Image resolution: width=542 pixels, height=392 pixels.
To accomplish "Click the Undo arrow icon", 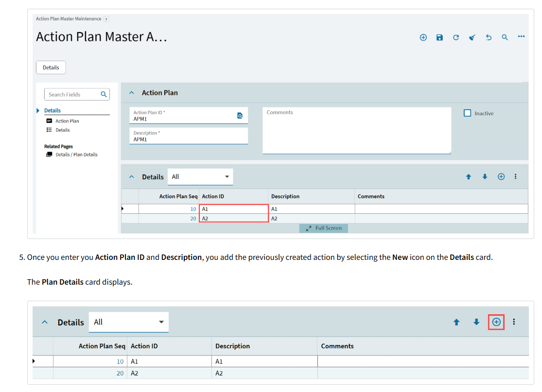I will pyautogui.click(x=489, y=37).
